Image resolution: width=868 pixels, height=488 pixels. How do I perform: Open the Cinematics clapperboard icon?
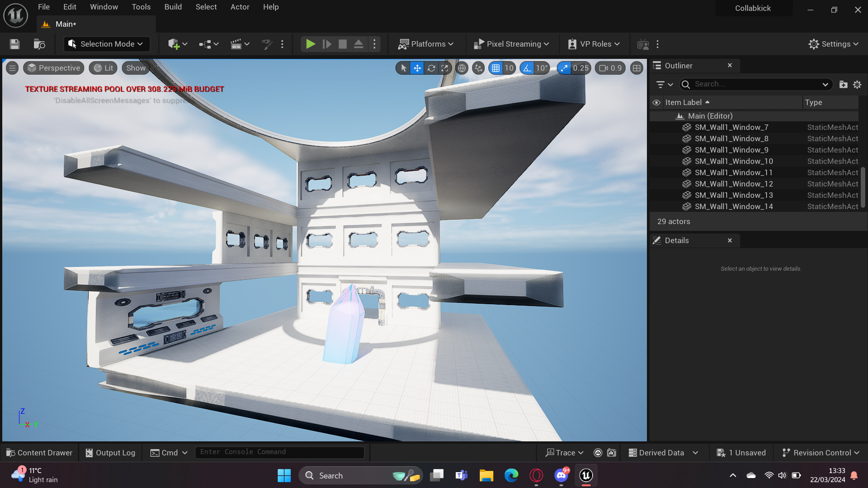(x=240, y=44)
